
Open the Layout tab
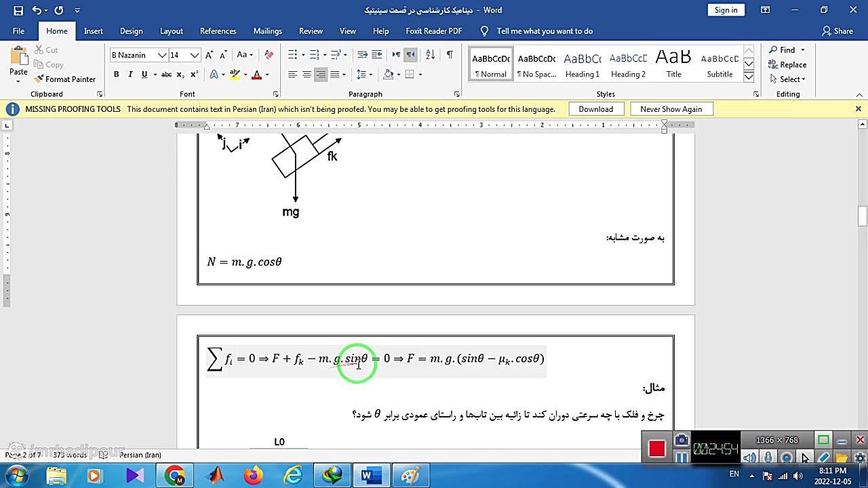coord(171,31)
